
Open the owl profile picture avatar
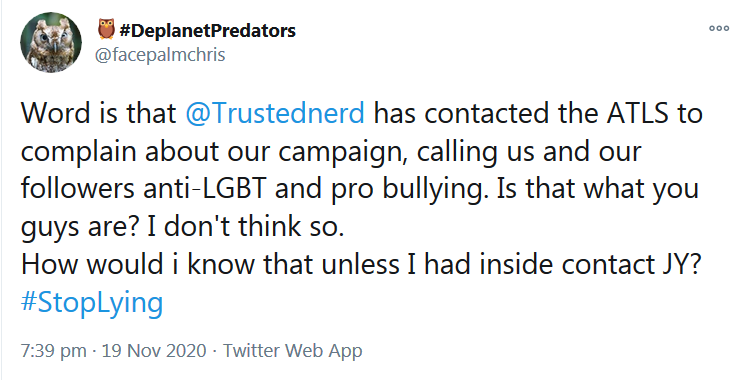tap(51, 42)
